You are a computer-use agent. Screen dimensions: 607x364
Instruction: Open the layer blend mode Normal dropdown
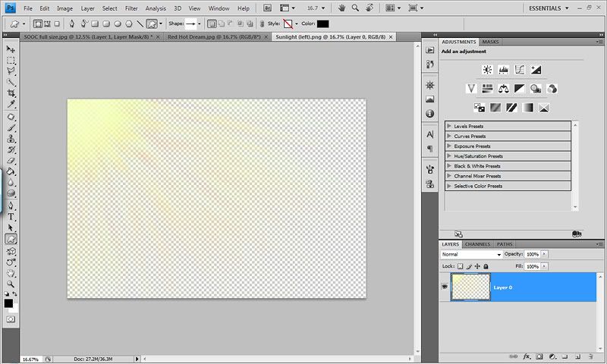point(471,255)
